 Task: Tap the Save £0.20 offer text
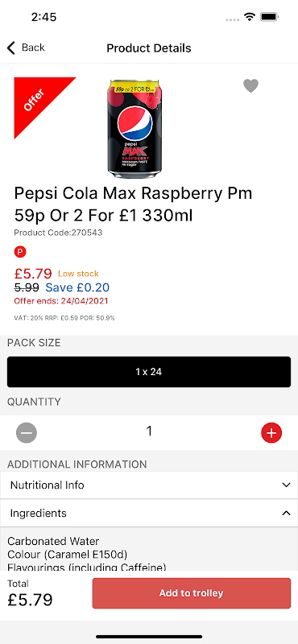tap(77, 287)
